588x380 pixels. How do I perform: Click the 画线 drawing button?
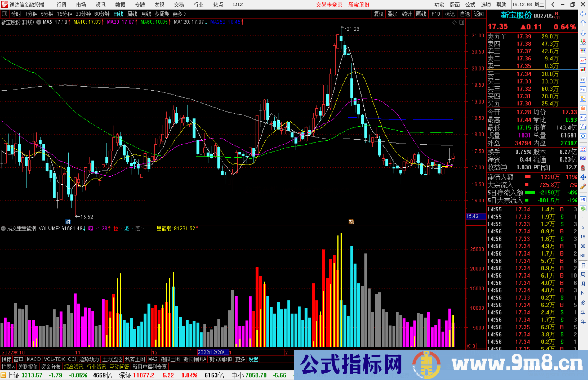(421, 14)
